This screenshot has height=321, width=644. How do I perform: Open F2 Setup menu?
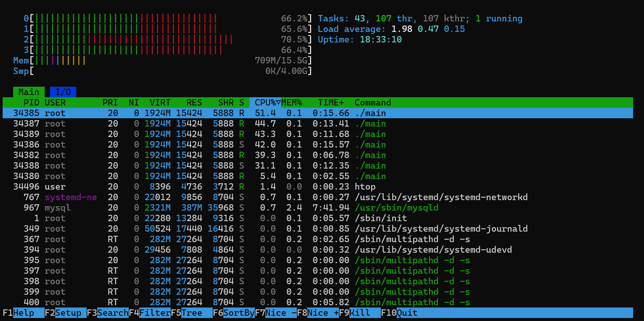point(66,313)
